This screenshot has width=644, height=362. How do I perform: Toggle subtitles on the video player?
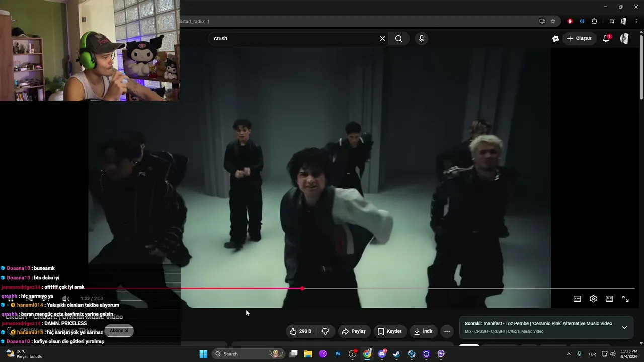pos(577,299)
